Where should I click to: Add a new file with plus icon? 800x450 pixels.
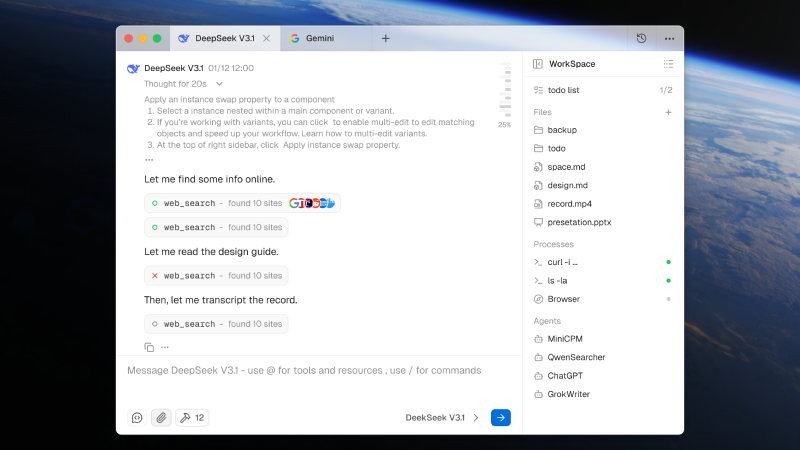668,112
